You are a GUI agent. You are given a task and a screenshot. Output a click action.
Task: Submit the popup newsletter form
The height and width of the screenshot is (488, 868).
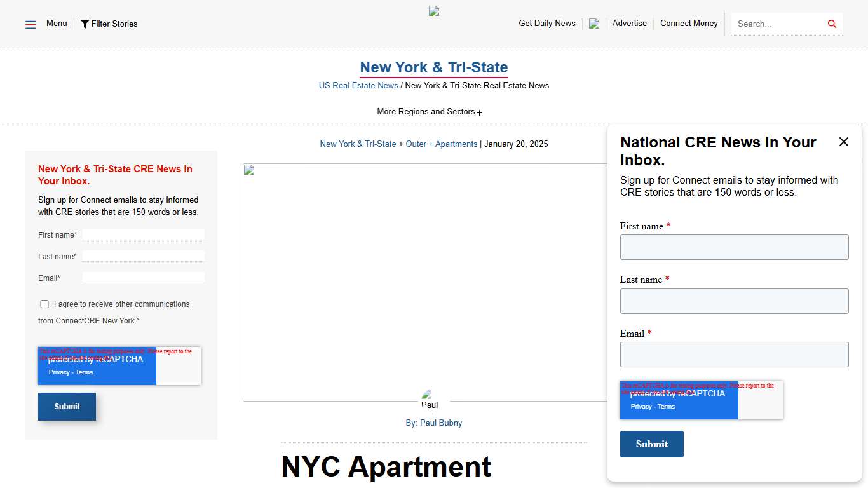click(652, 444)
